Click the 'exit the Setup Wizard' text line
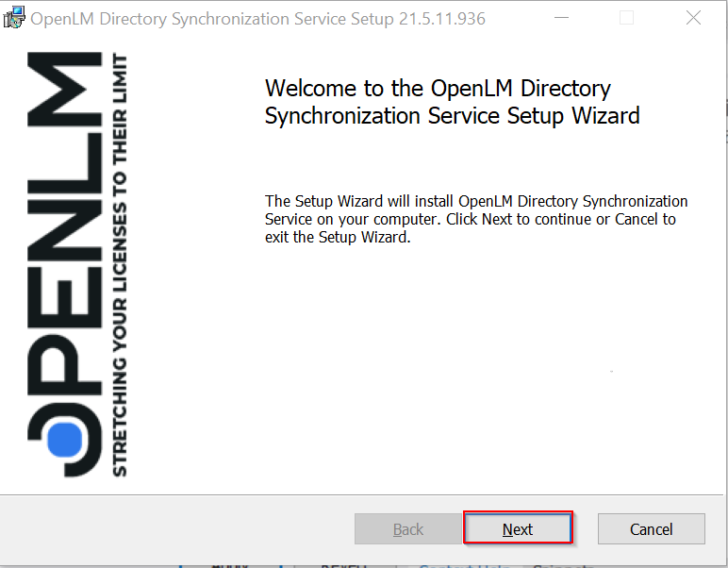 338,237
